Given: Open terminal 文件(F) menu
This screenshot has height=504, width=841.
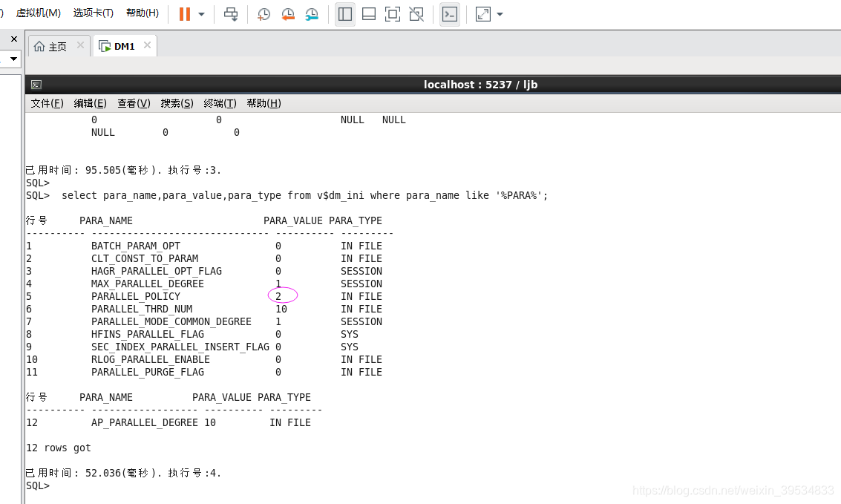Looking at the screenshot, I should [x=48, y=103].
